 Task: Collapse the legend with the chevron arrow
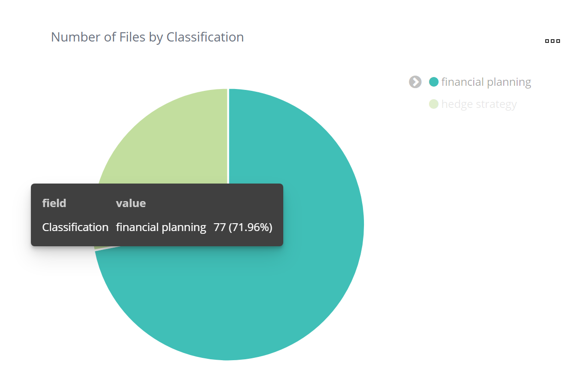[x=415, y=82]
